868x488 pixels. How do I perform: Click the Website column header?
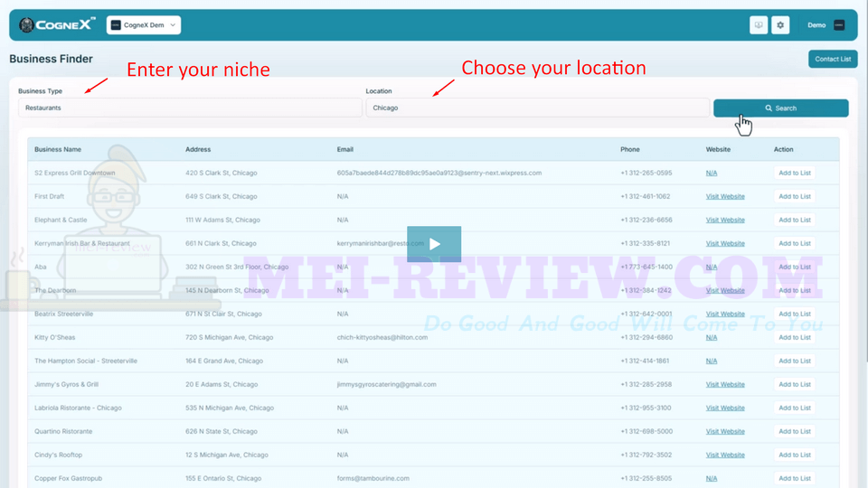[718, 149]
